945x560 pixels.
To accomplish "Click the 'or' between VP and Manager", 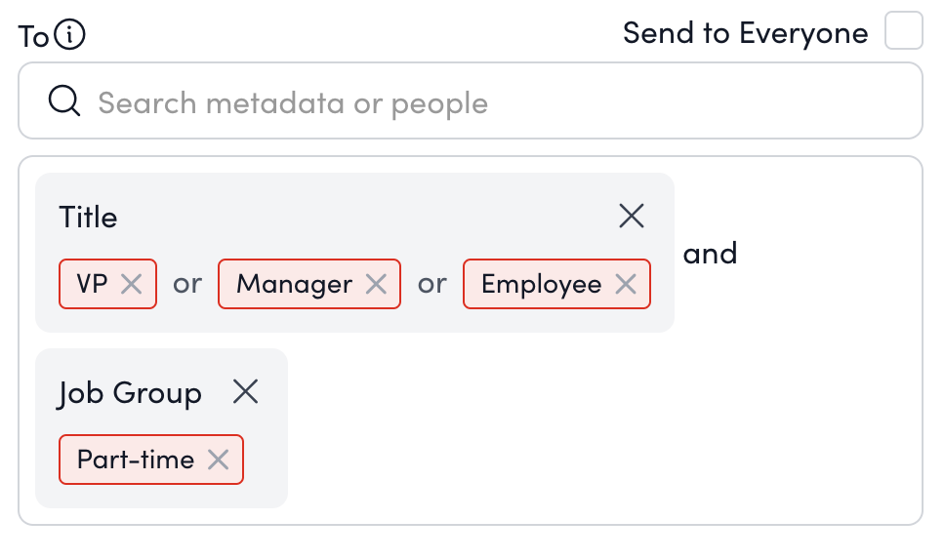I will [187, 284].
